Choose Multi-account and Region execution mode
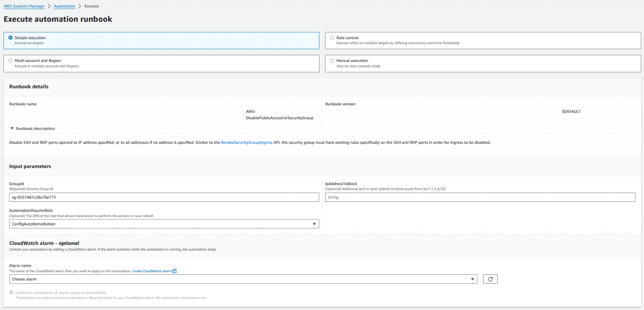The width and height of the screenshot is (644, 310). coord(10,60)
